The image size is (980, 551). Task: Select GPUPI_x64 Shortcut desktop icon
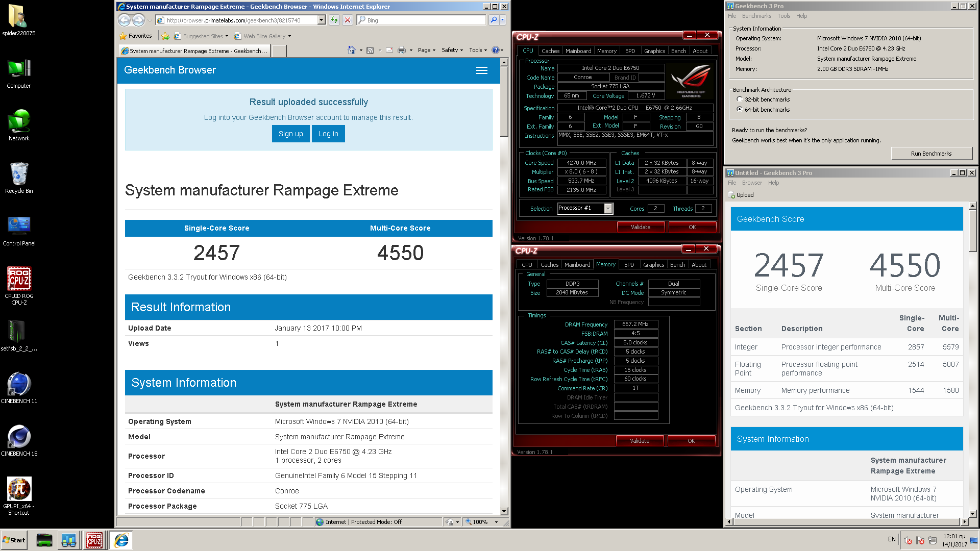pyautogui.click(x=19, y=496)
